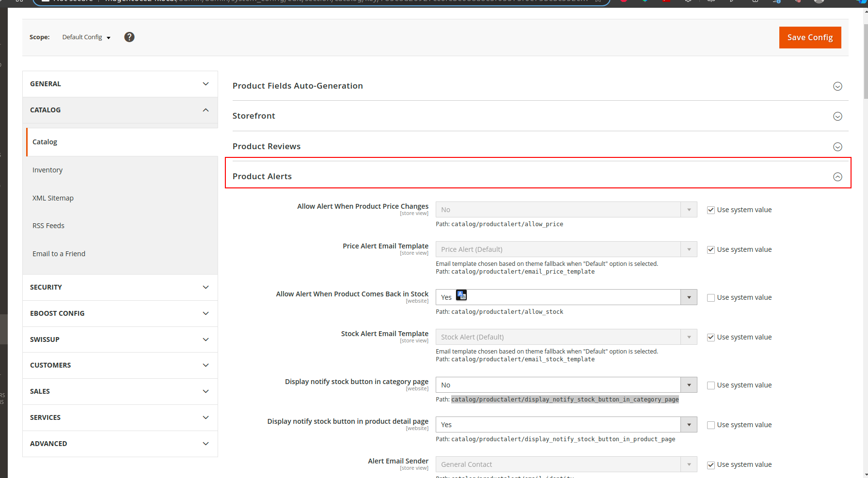Click the Save Config button
This screenshot has width=868, height=478.
click(809, 37)
